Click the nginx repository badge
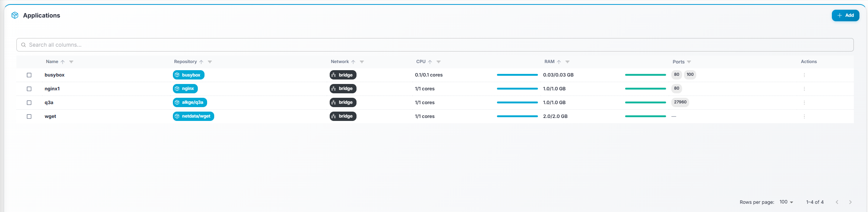868x212 pixels. (x=185, y=89)
